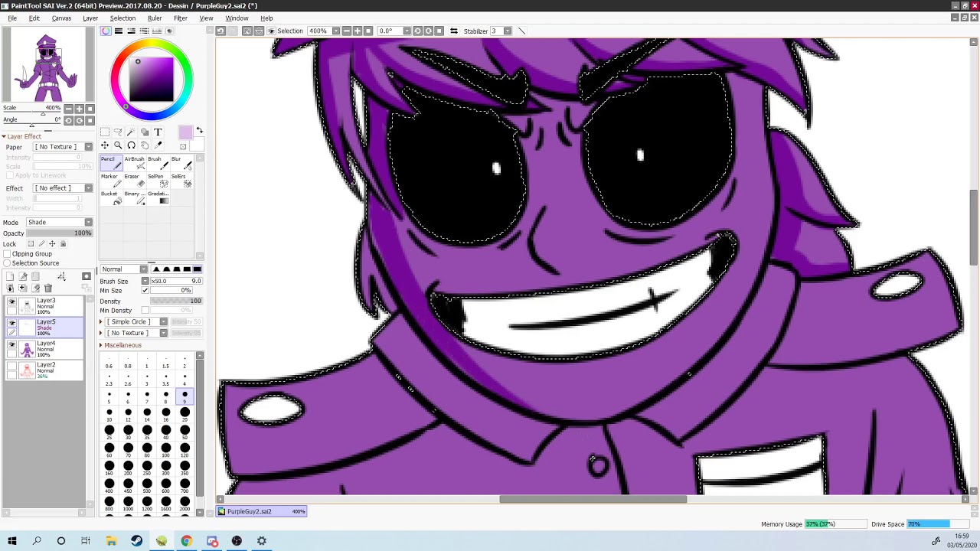This screenshot has height=551, width=980.
Task: Click the light purple foreground color swatch
Action: (x=185, y=133)
